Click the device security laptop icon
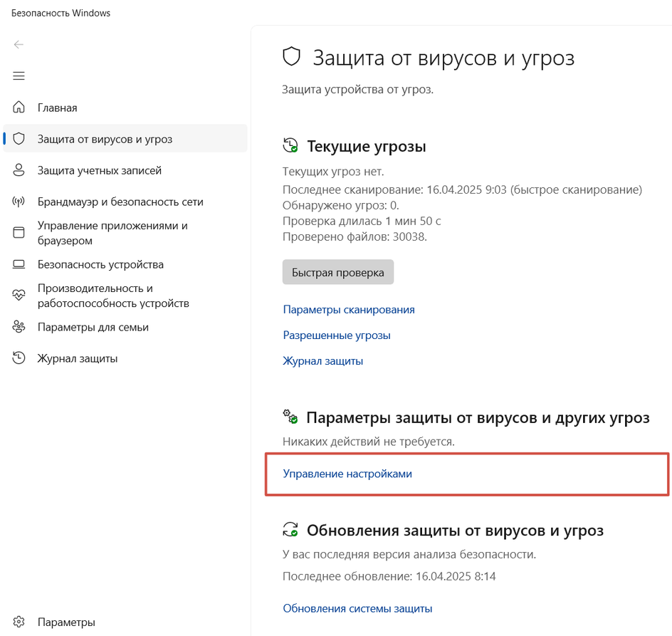672x636 pixels. point(19,264)
